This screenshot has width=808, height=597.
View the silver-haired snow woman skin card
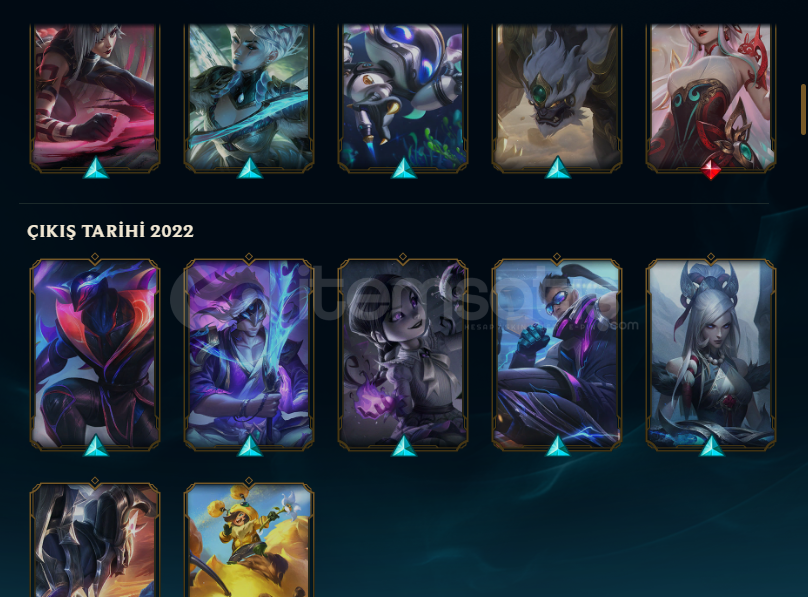[x=711, y=354]
